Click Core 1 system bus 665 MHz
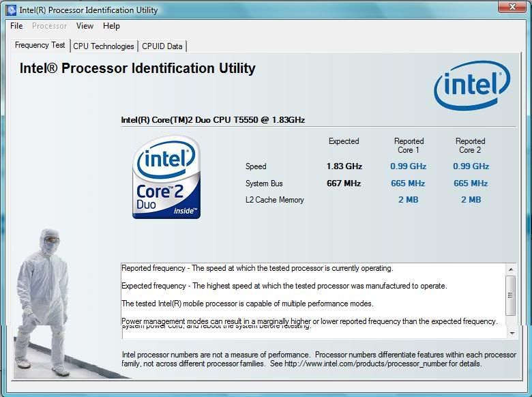This screenshot has height=397, width=532. [x=408, y=183]
